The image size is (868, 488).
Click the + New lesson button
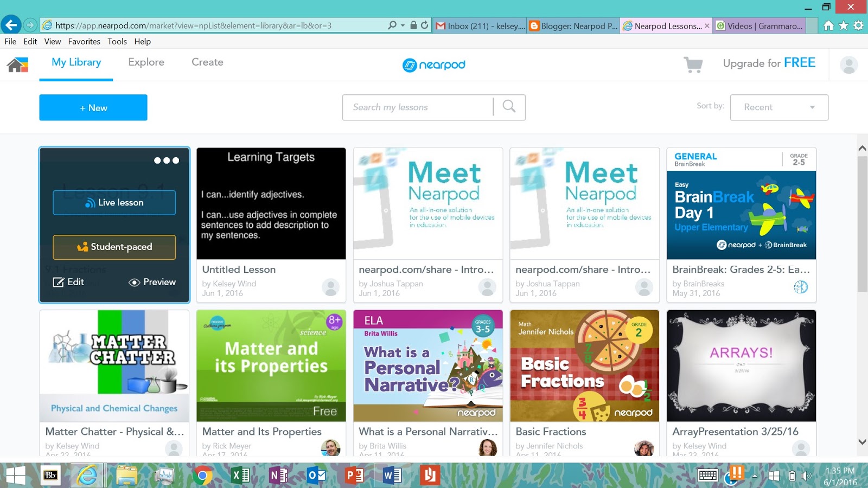(x=93, y=107)
